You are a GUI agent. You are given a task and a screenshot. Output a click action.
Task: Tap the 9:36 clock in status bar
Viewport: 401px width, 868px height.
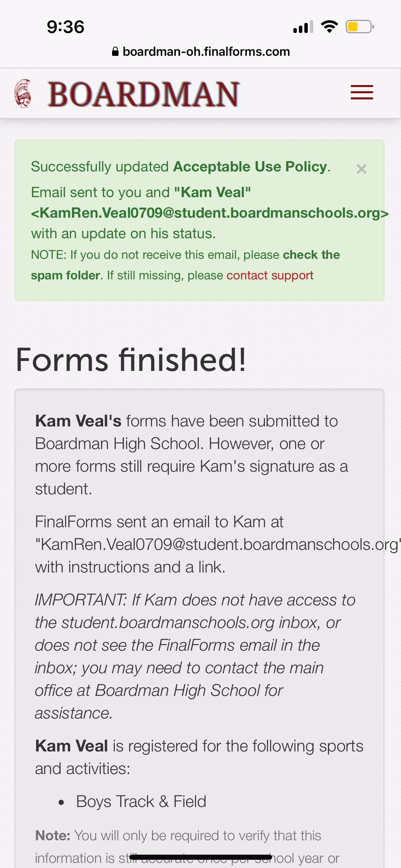coord(65,27)
